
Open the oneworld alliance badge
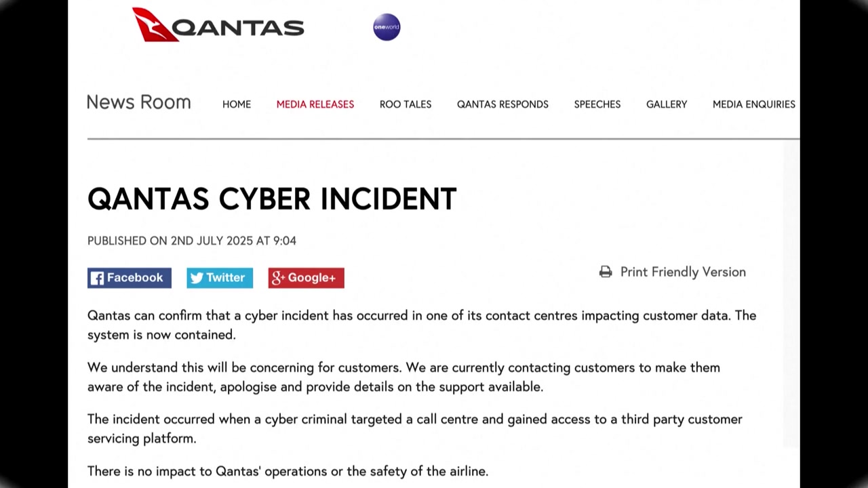(387, 27)
